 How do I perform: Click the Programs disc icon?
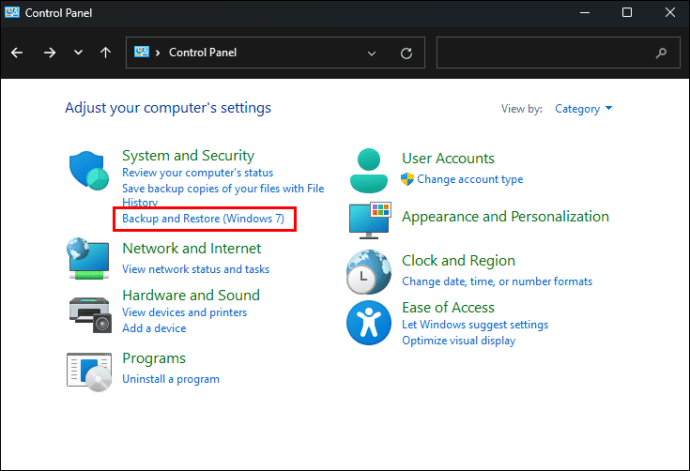coord(89,372)
